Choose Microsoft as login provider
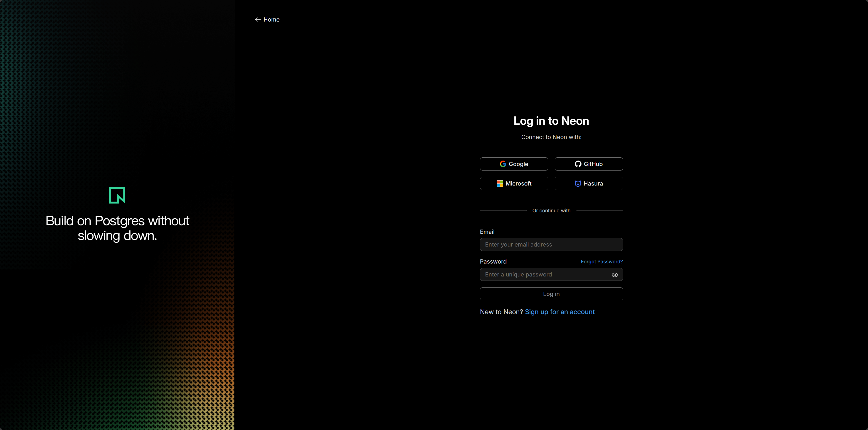This screenshot has height=430, width=868. point(514,183)
